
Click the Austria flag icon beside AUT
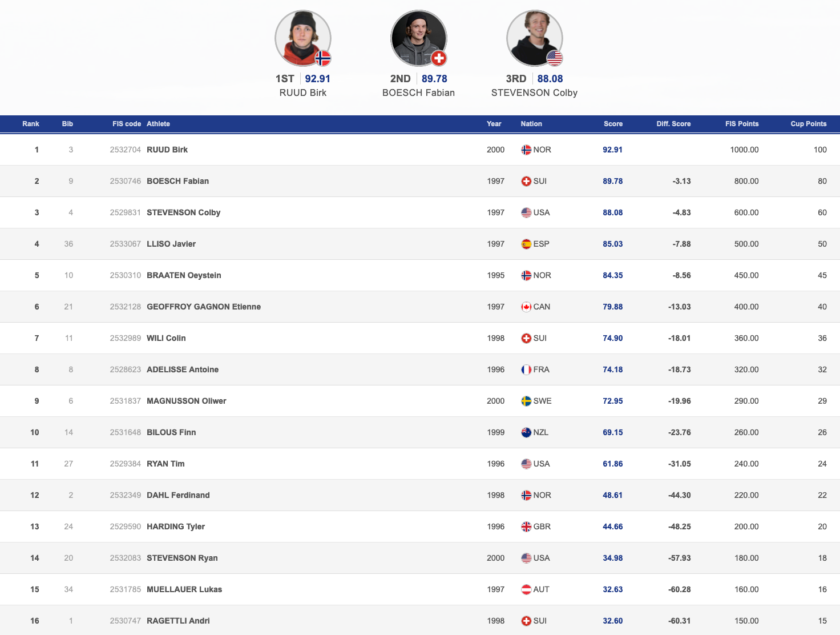tap(526, 590)
